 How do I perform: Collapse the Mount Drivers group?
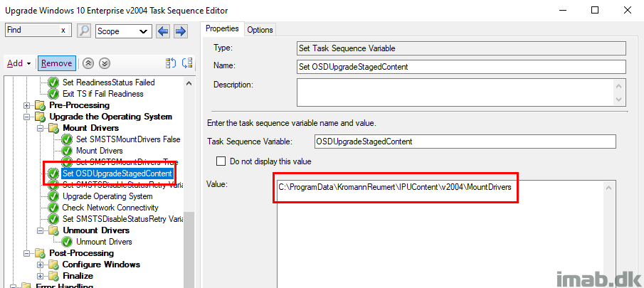(41, 129)
